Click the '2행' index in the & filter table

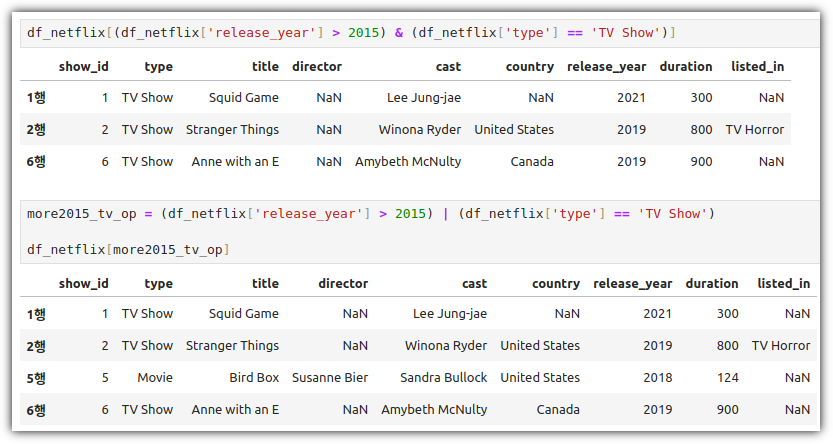[x=36, y=130]
